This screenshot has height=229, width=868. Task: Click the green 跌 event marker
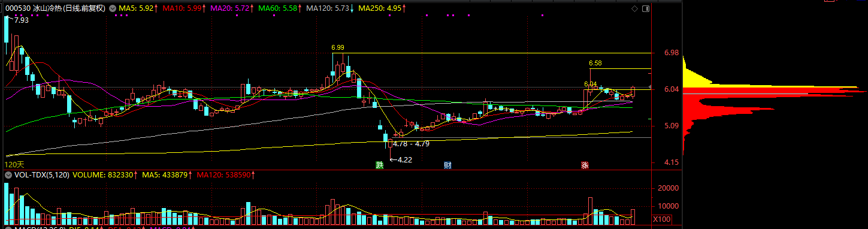(x=379, y=165)
